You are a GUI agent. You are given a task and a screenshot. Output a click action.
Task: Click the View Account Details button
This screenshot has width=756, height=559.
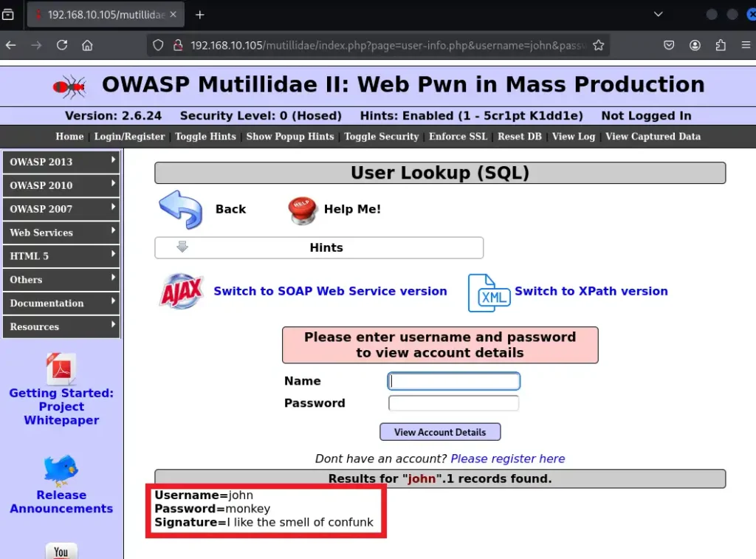click(x=440, y=432)
